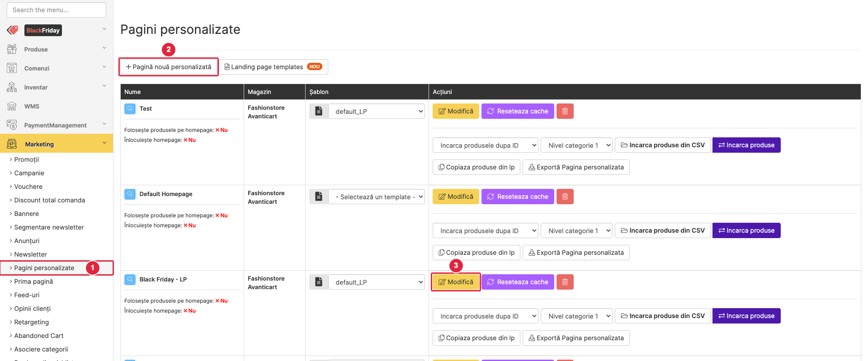Open Black Friday - LP template dropdown

[x=377, y=282]
